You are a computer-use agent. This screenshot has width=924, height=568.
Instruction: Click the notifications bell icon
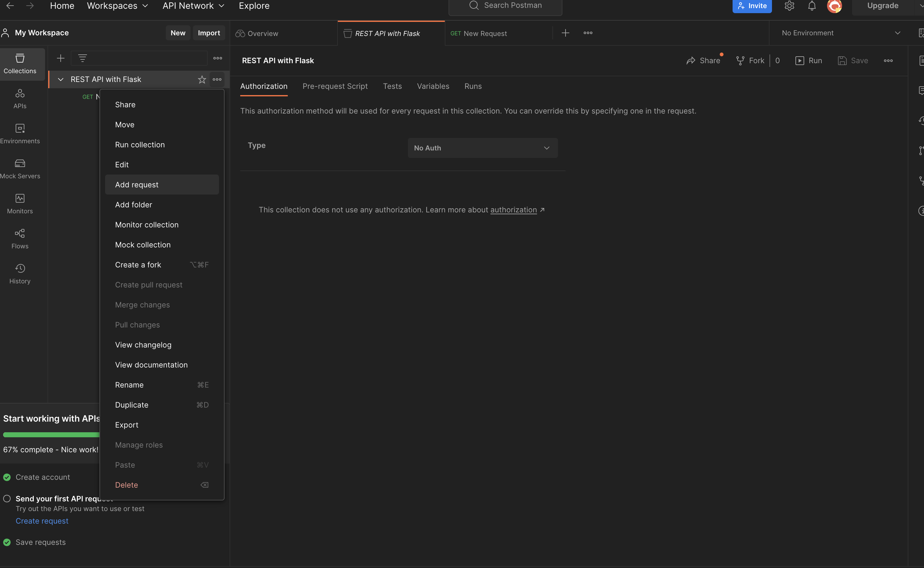tap(812, 6)
